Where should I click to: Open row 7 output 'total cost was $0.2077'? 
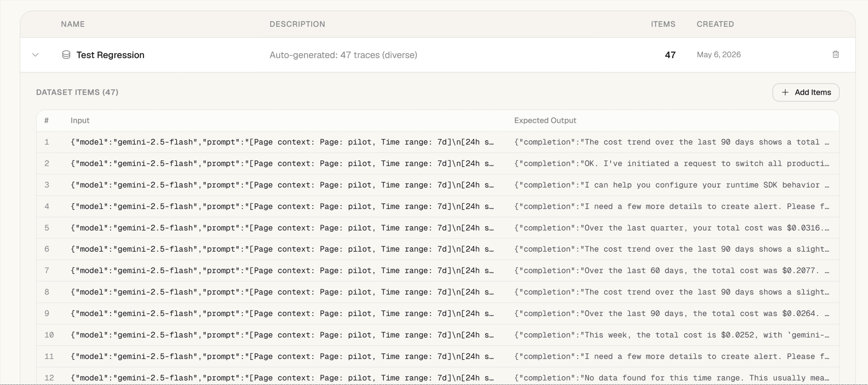pos(671,270)
